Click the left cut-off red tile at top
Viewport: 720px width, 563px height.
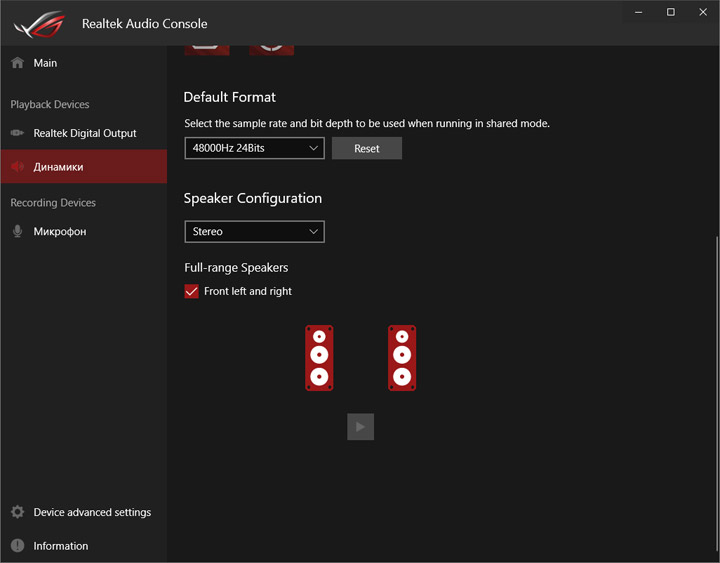point(206,48)
